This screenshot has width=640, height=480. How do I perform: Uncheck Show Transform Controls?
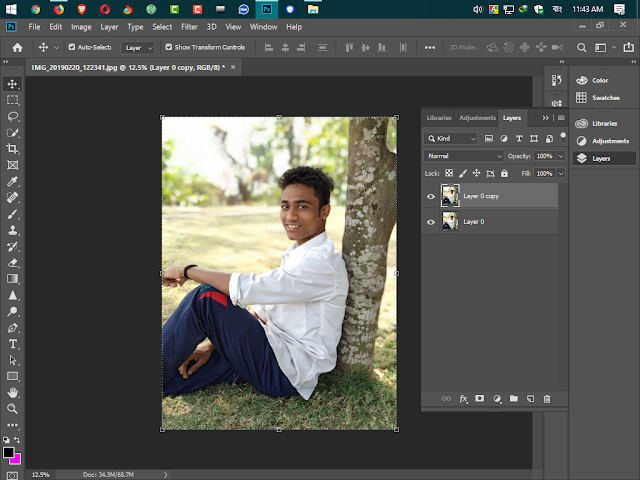click(x=167, y=47)
